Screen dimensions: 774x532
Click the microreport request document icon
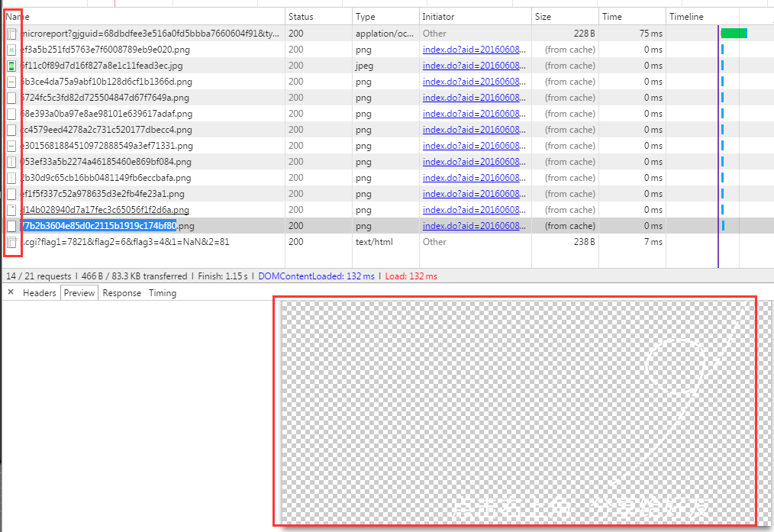click(x=11, y=34)
